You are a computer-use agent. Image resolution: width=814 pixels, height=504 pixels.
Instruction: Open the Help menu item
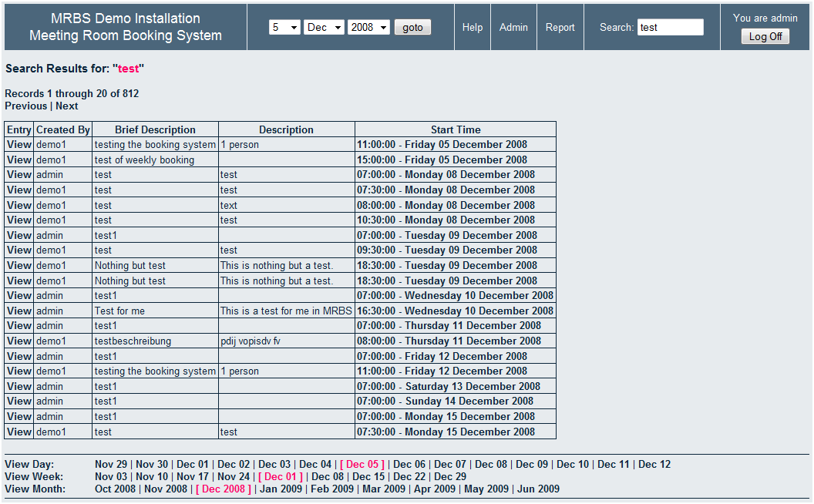tap(473, 27)
